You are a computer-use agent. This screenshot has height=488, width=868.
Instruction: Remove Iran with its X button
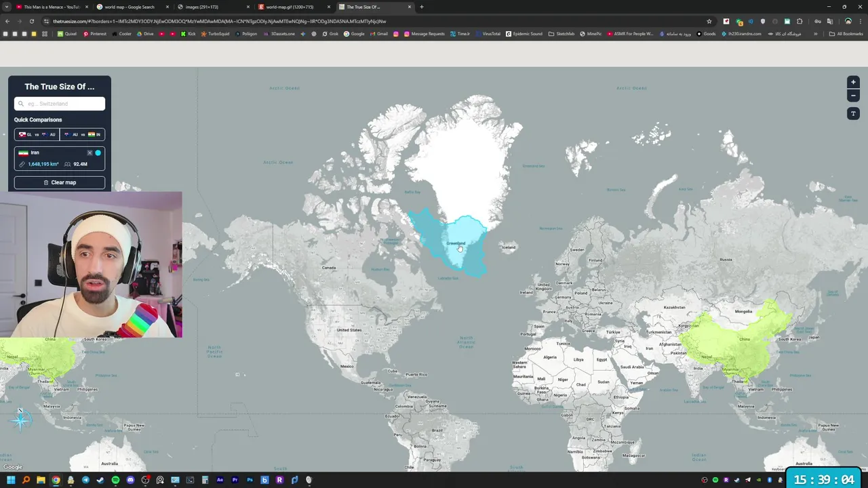[90, 152]
